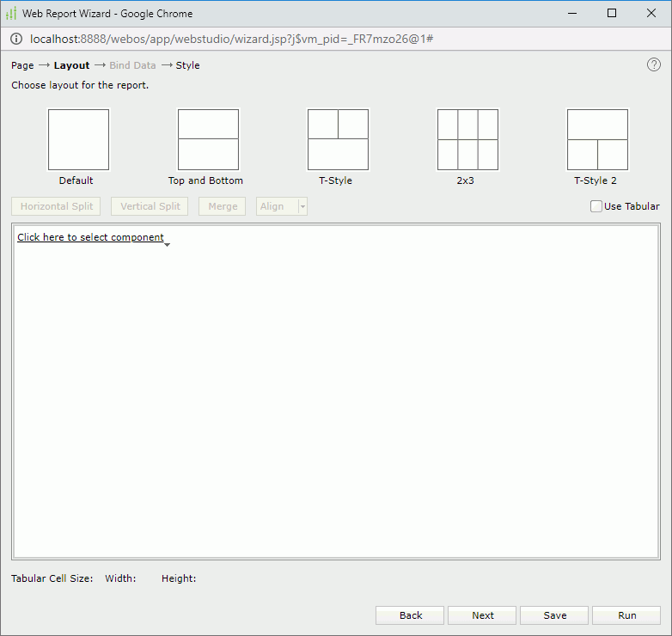
Task: Click here to select component link
Action: 90,237
